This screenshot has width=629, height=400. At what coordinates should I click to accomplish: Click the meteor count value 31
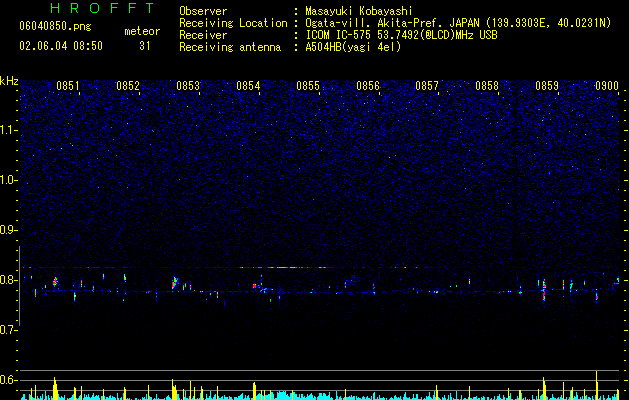(144, 46)
